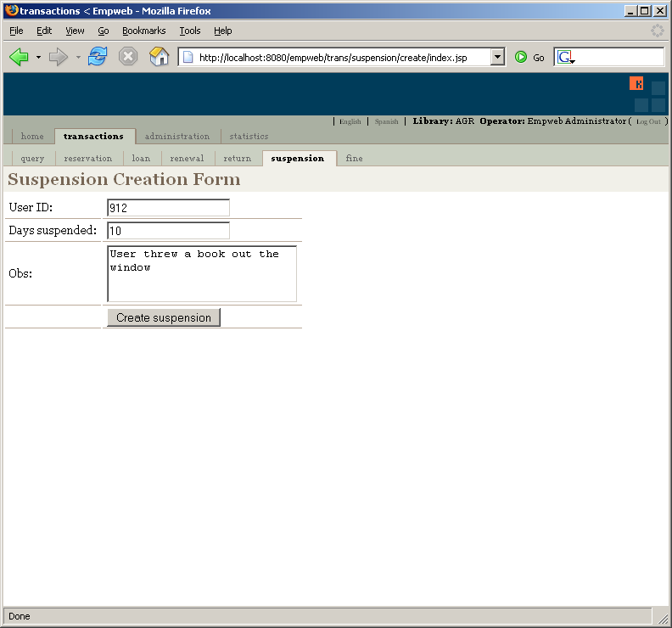Viewport: 672px width, 628px height.
Task: Click the 'Operator: Empweb Administrator' text
Action: 553,121
